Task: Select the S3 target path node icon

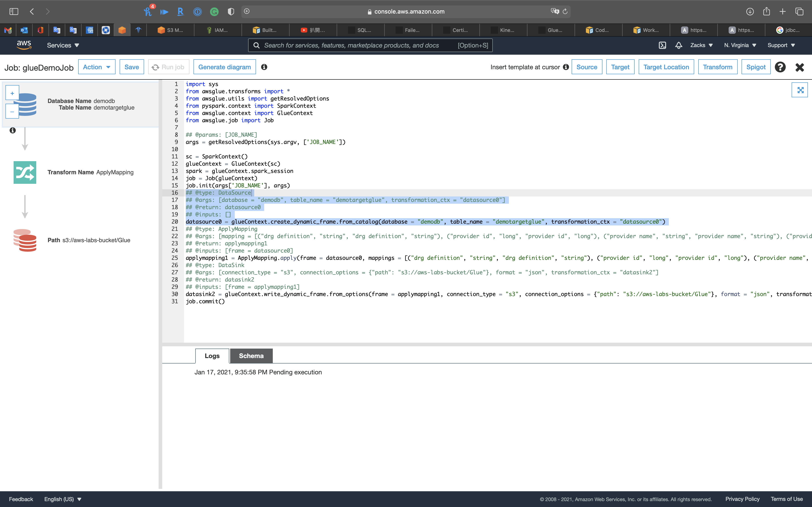Action: [25, 240]
